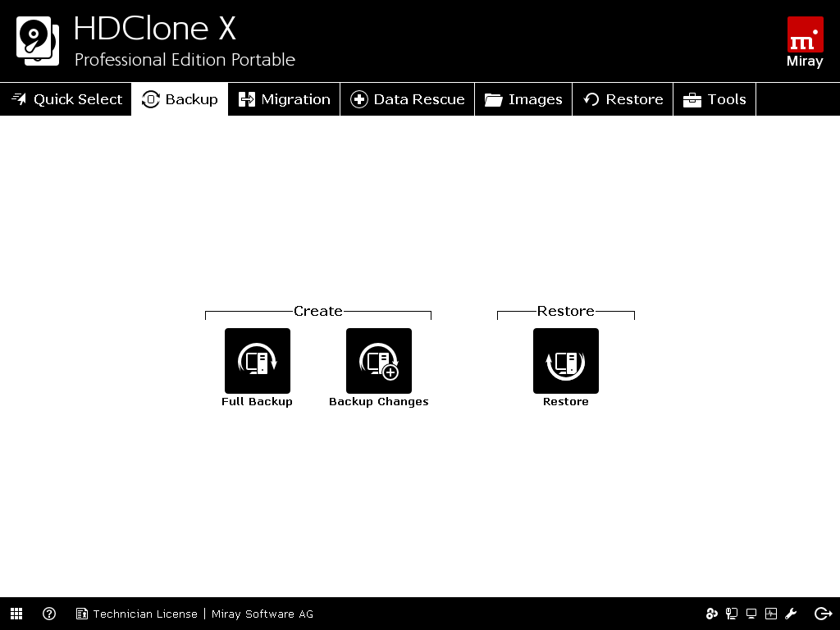Launch the Backup Changes function

coord(379,361)
